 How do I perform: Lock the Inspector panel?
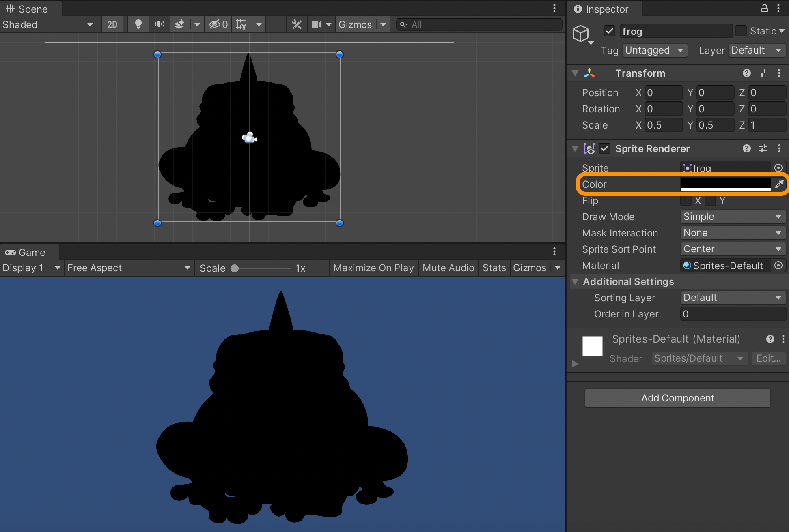(764, 9)
